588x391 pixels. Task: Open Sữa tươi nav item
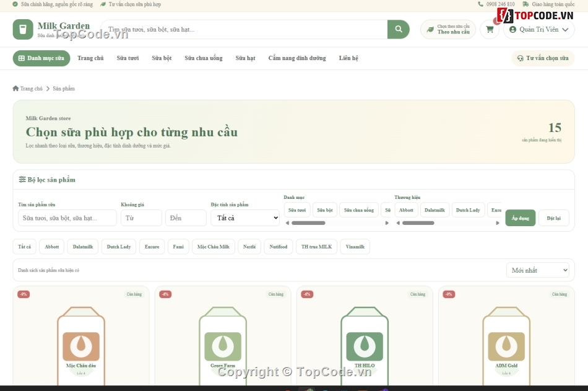coord(128,58)
